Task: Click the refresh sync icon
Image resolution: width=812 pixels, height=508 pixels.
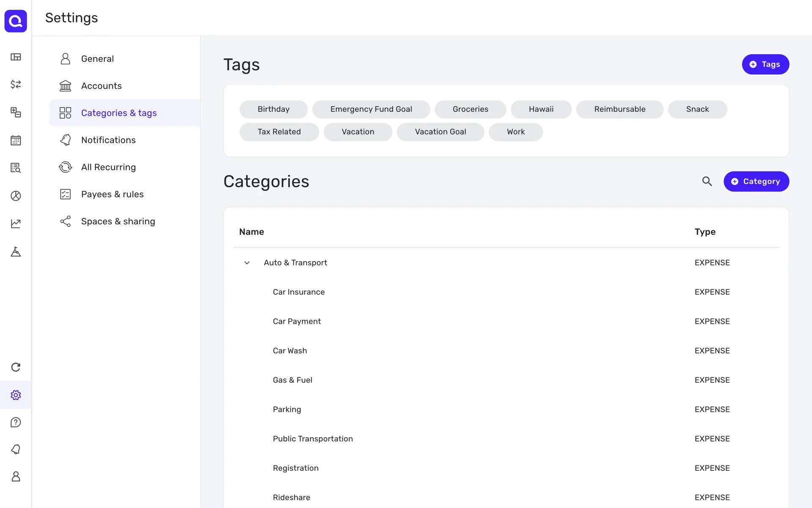Action: [x=16, y=367]
